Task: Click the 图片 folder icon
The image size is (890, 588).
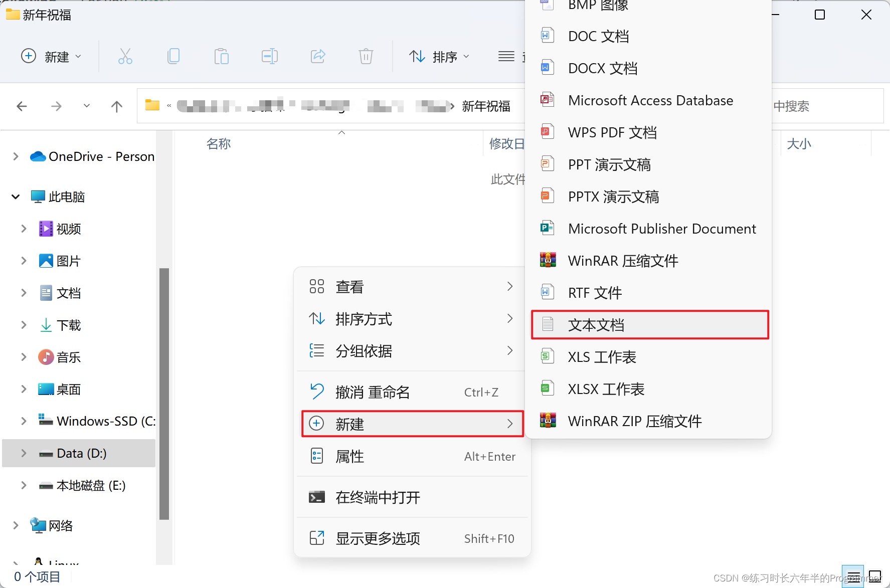Action: tap(46, 261)
